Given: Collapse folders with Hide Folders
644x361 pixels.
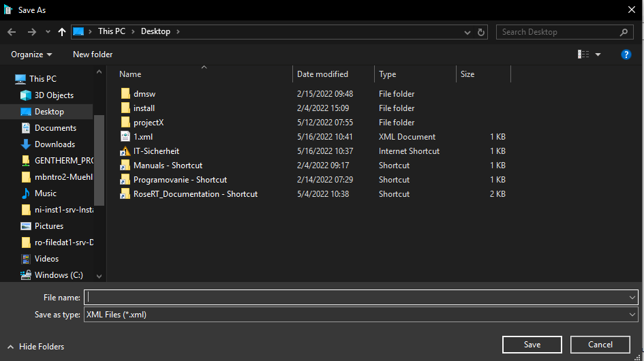Looking at the screenshot, I should point(35,347).
